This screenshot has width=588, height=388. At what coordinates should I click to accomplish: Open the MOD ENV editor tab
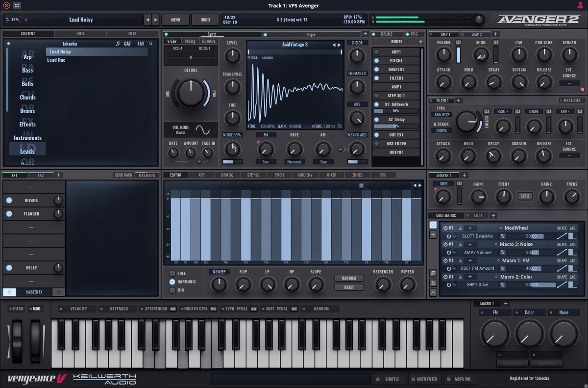pyautogui.click(x=305, y=175)
